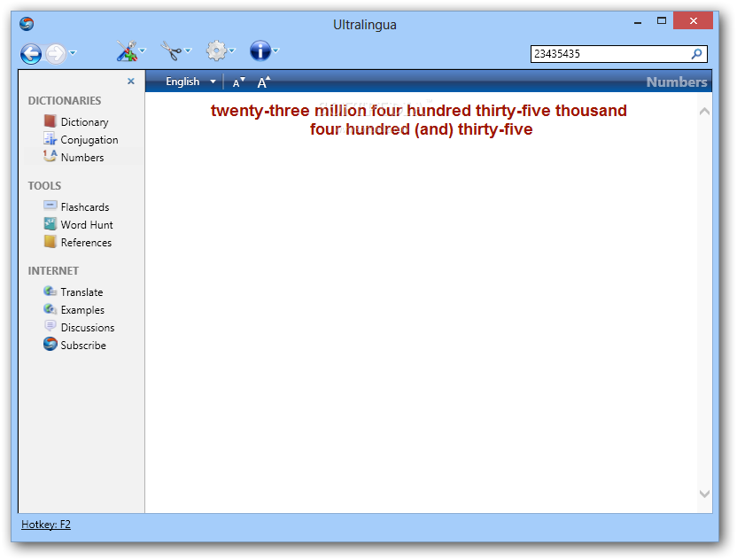Increase font size with large A button
Viewport: 737px width, 560px height.
264,82
